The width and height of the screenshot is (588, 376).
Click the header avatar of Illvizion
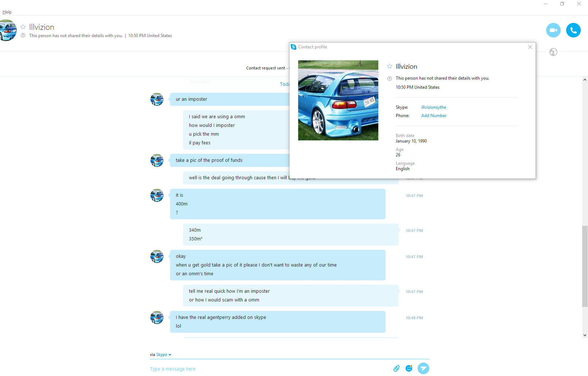7,30
